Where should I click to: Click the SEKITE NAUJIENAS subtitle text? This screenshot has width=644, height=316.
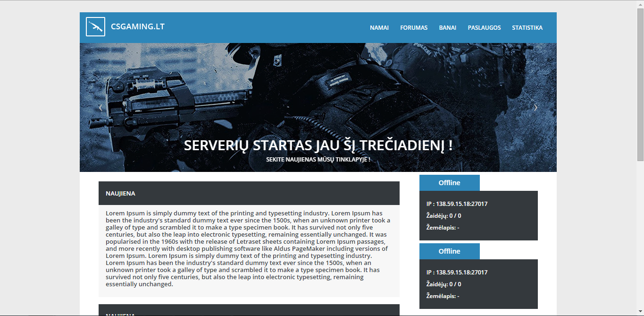318,160
